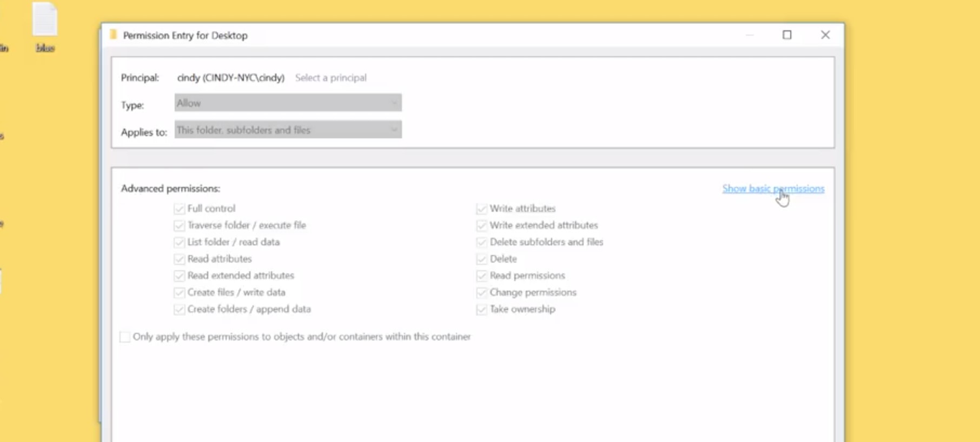Toggle Create folders / append data checkbox
Image resolution: width=980 pixels, height=442 pixels.
(179, 309)
